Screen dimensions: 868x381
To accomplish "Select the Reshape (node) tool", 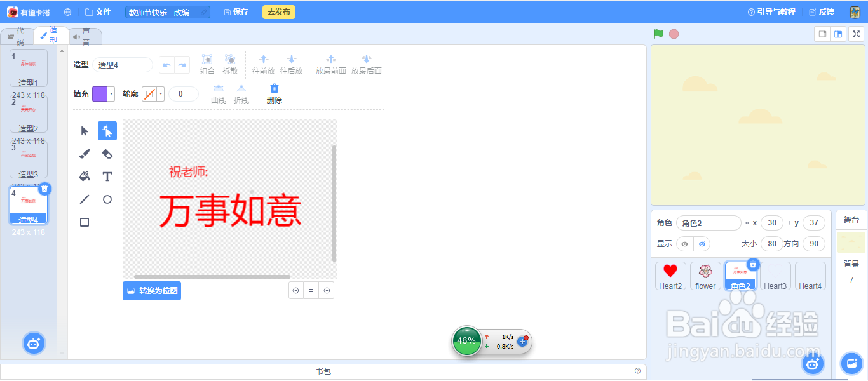I will [x=107, y=130].
